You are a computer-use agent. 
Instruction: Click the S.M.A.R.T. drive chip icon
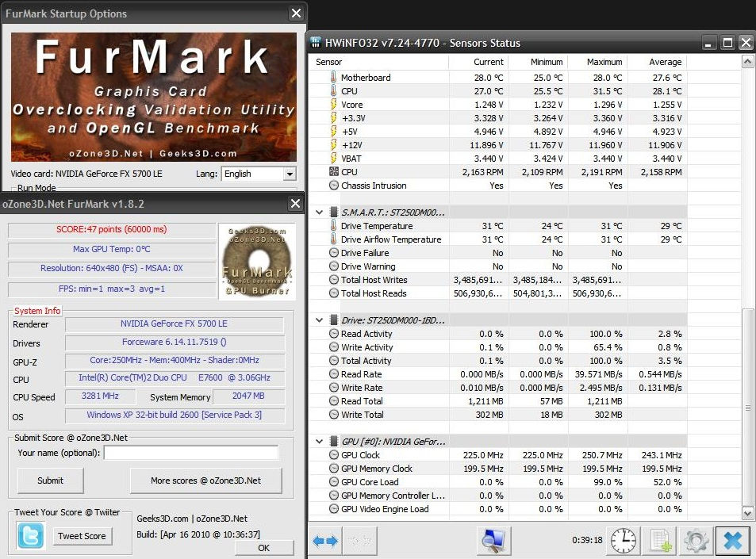[334, 212]
